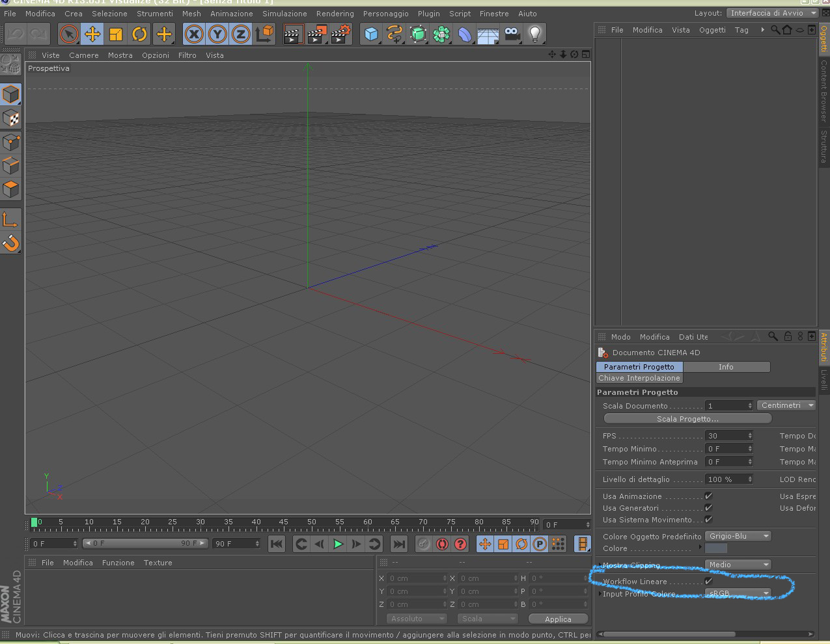Click the Scala Progetto button

(687, 419)
